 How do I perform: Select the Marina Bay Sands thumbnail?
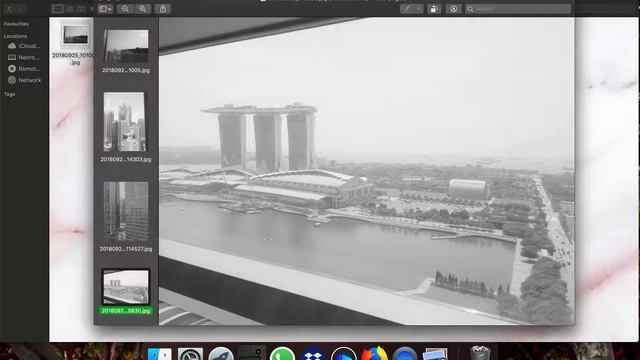click(x=126, y=287)
